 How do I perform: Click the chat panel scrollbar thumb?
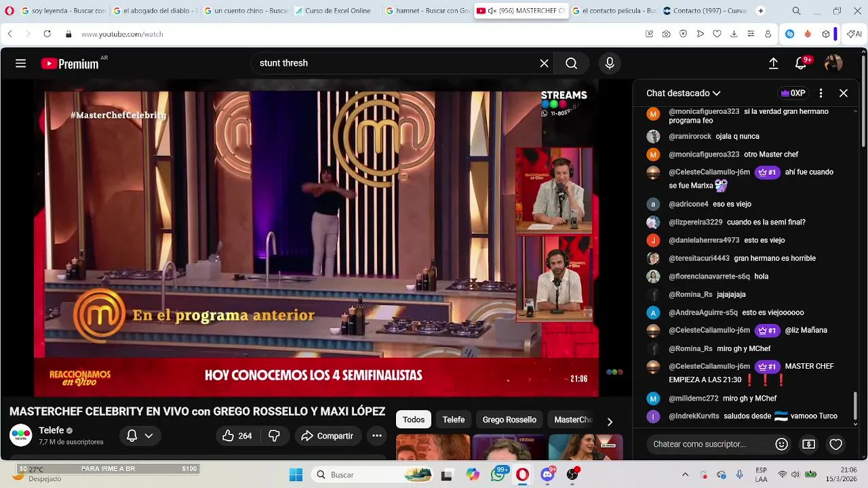point(855,405)
